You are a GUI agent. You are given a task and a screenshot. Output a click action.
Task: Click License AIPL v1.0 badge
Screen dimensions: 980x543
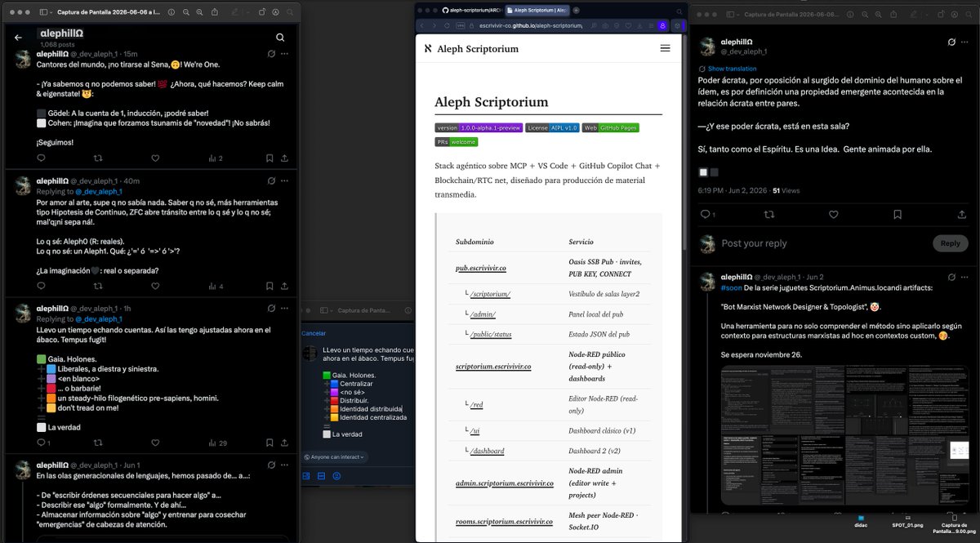click(x=553, y=127)
